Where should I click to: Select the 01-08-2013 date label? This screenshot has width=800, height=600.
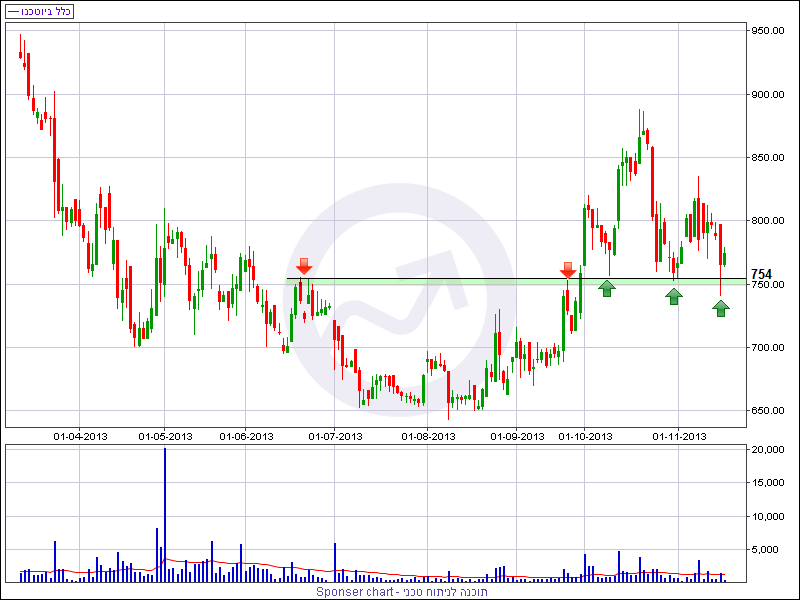pyautogui.click(x=429, y=437)
